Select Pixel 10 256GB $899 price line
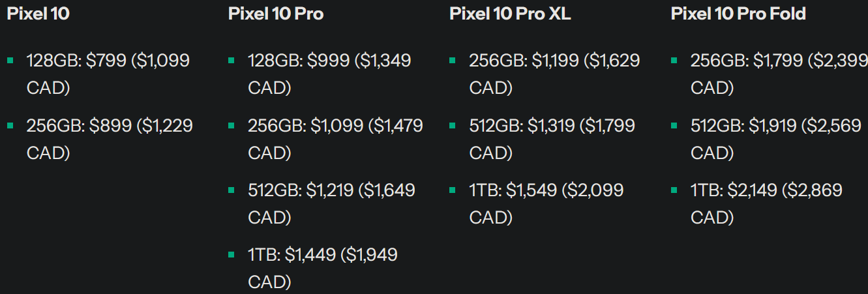 [x=110, y=139]
